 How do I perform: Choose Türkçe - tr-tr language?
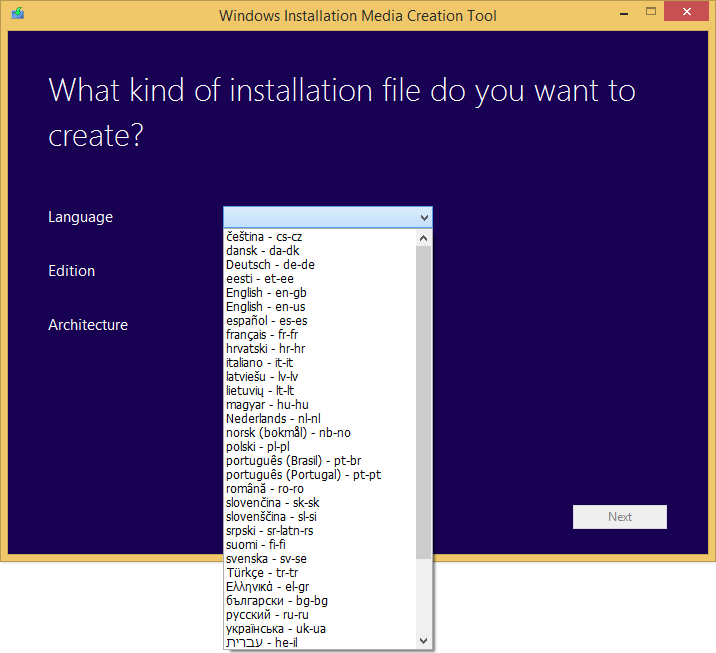(262, 573)
